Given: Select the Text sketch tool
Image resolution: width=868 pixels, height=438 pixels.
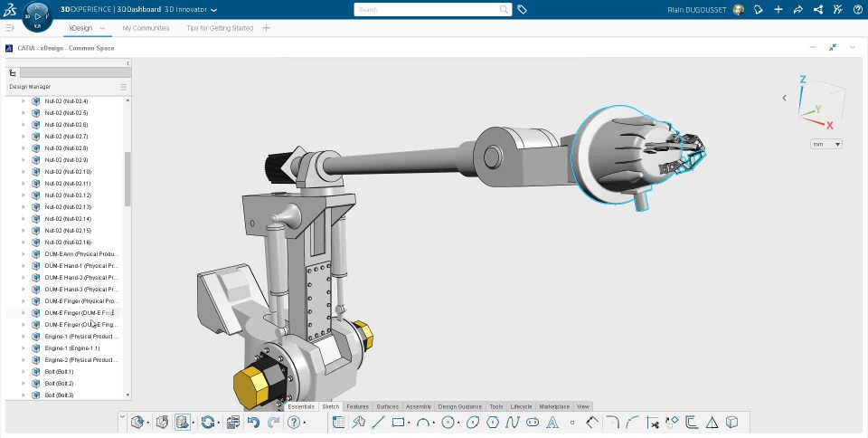Looking at the screenshot, I should click(x=552, y=423).
